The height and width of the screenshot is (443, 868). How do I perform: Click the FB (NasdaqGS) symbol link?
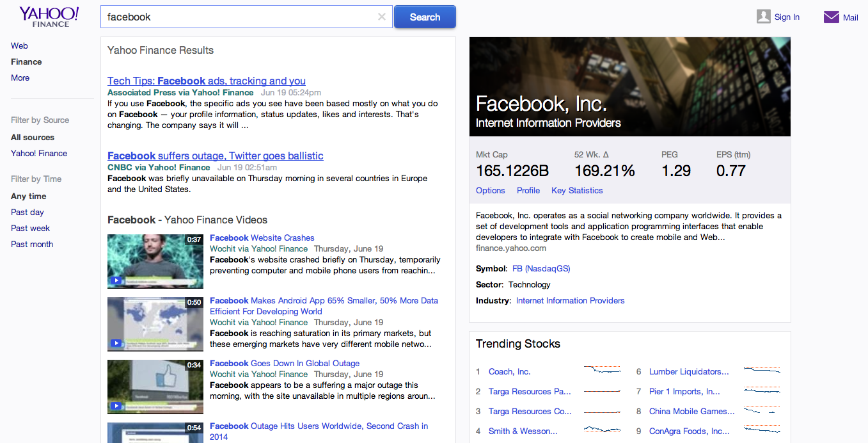point(541,268)
